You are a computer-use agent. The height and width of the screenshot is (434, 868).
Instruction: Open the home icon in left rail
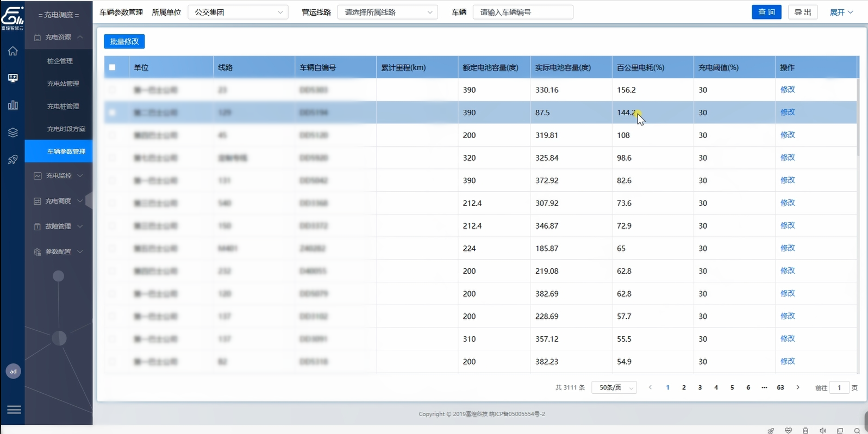(x=13, y=51)
